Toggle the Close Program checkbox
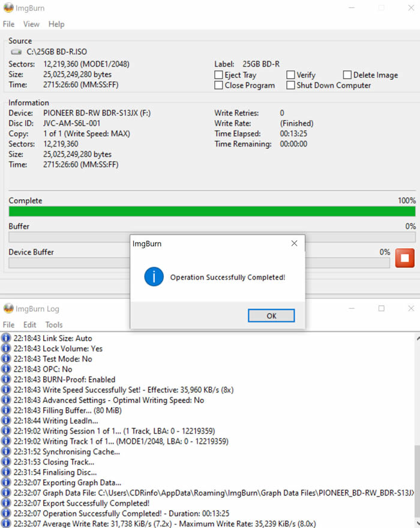The width and height of the screenshot is (420, 528). coord(219,85)
